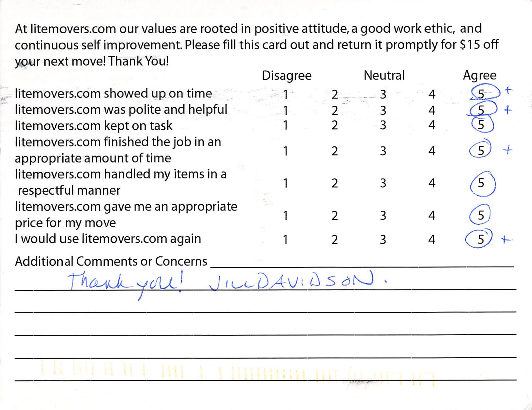Select rating 3 for 'was polite and helpful'
532x410 pixels.
(x=383, y=111)
